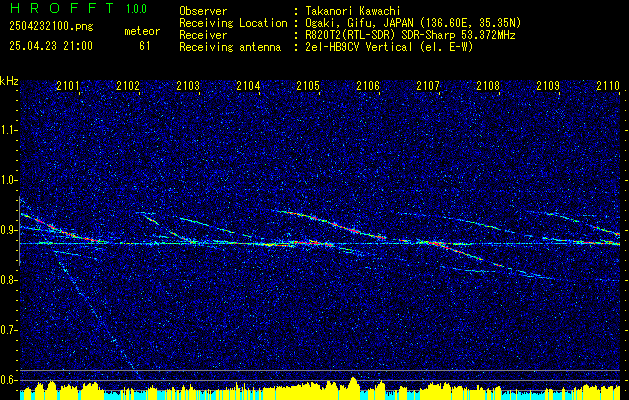629x400 pixels.
Task: Click observer name Takanori Kawachi
Action: pos(353,11)
